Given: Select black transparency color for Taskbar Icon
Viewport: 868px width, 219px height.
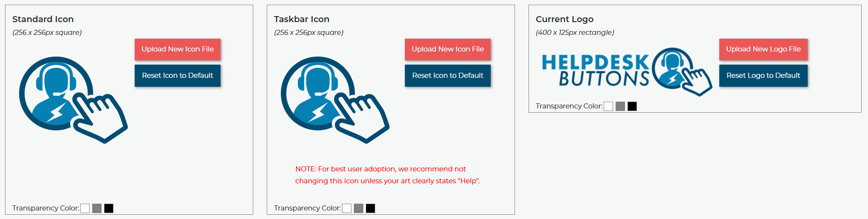Looking at the screenshot, I should pyautogui.click(x=370, y=208).
